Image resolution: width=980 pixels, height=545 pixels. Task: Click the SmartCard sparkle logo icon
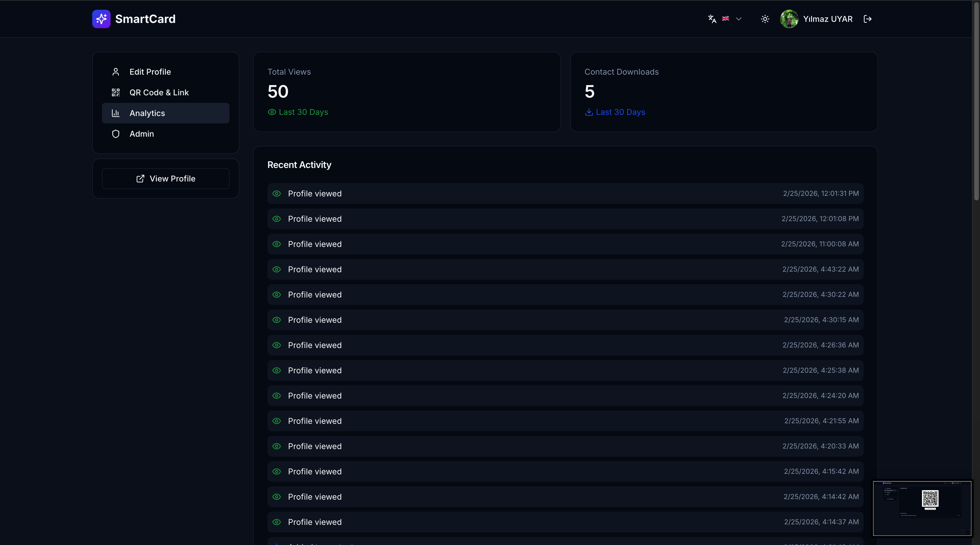pyautogui.click(x=101, y=19)
